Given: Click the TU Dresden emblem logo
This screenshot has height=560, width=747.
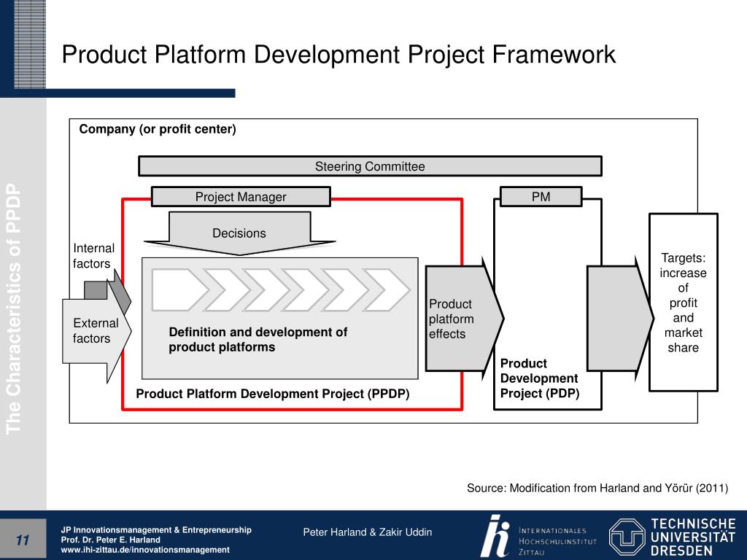Looking at the screenshot, I should click(627, 537).
